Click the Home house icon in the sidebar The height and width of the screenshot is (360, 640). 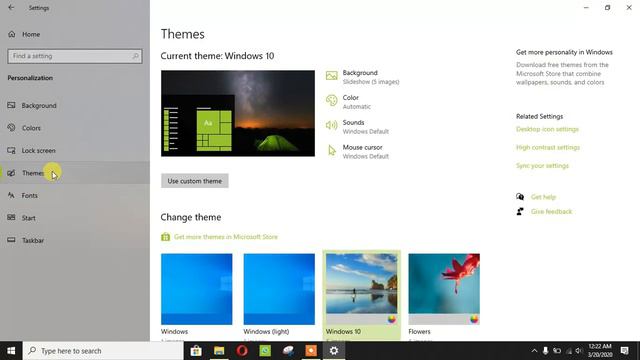[x=11, y=34]
